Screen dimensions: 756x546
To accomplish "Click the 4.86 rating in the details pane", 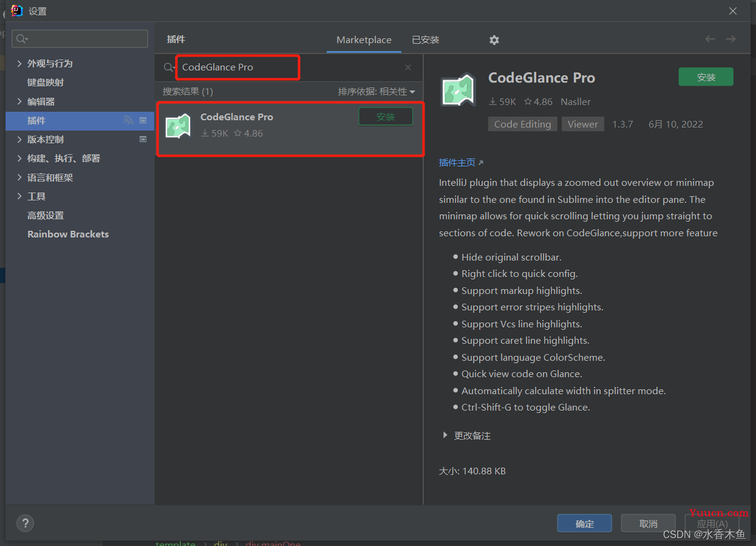I will [x=538, y=102].
